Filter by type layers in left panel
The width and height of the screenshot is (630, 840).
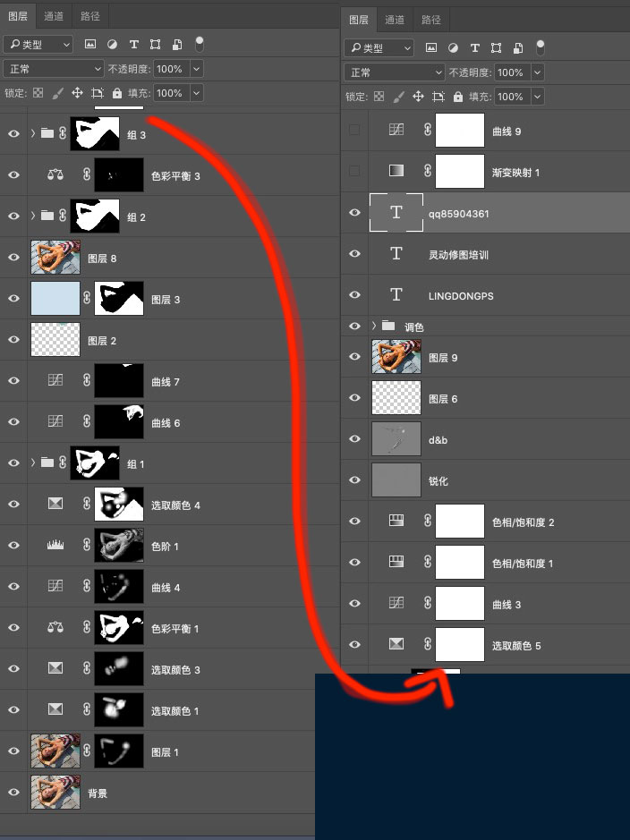[x=134, y=44]
